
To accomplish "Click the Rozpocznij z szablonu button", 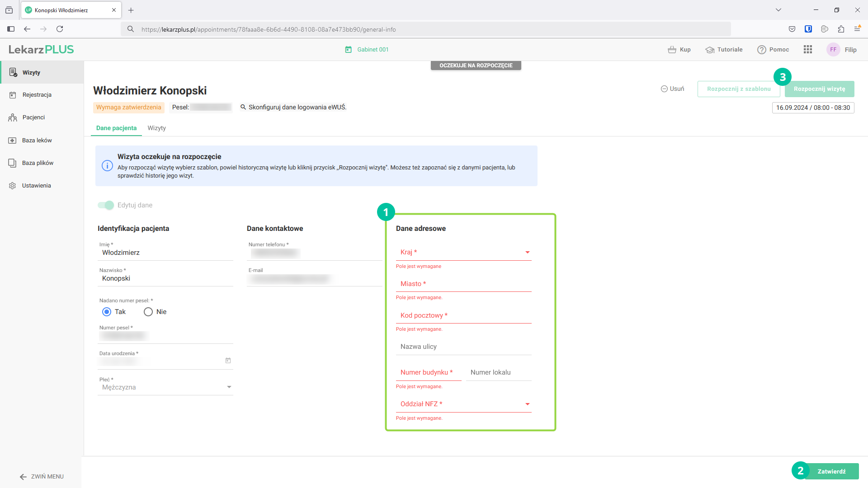I will (x=738, y=89).
